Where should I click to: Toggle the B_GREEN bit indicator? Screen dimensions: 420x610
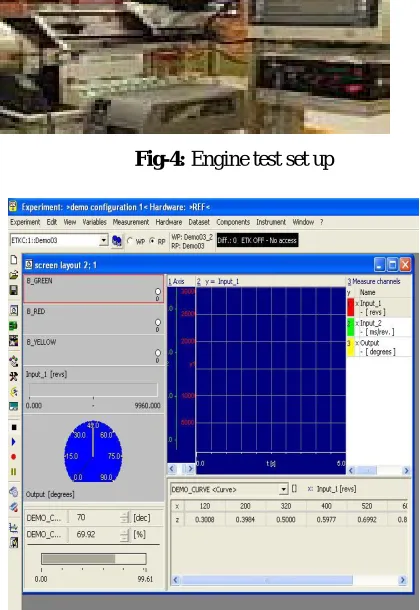[158, 291]
